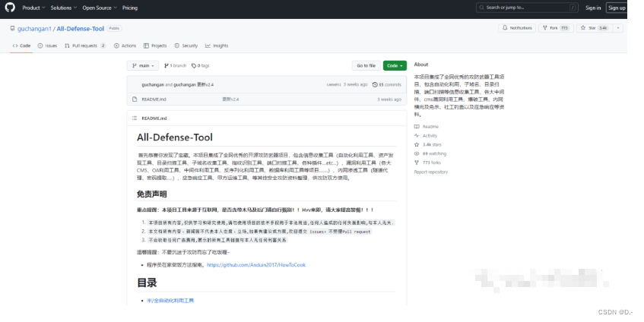View the 0 tags link

(x=201, y=65)
